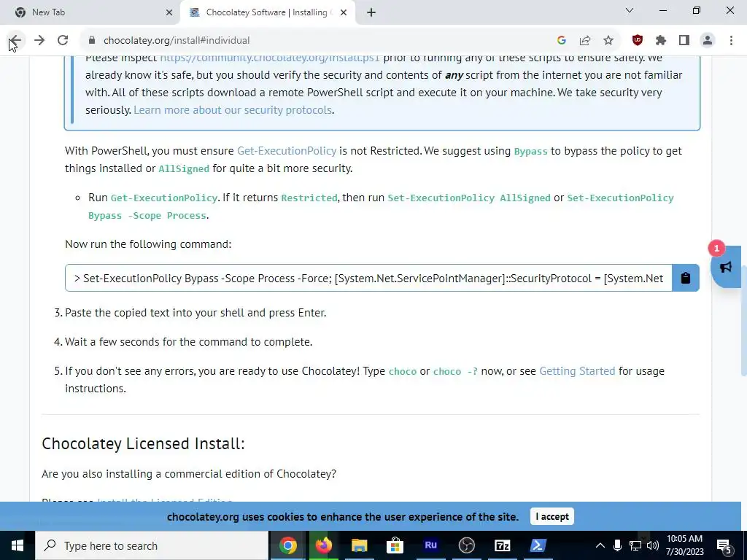The width and height of the screenshot is (747, 560).
Task: Open the announcements megaphone widget
Action: 726,267
